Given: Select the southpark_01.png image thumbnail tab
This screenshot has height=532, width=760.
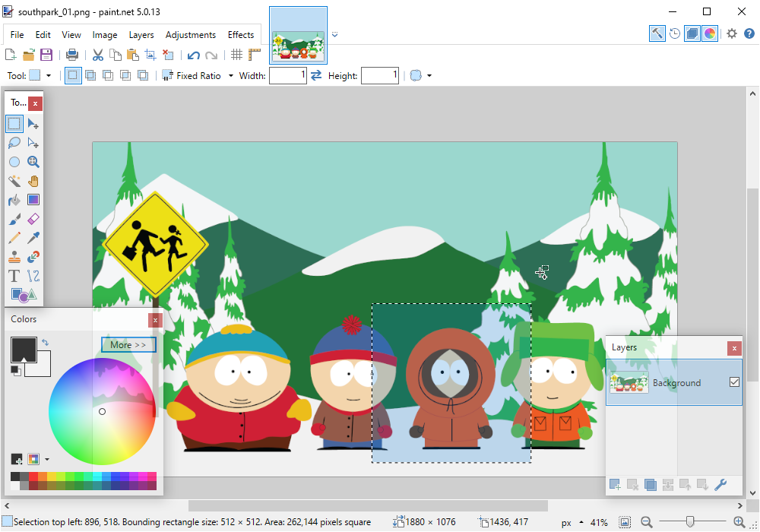Looking at the screenshot, I should click(x=298, y=36).
